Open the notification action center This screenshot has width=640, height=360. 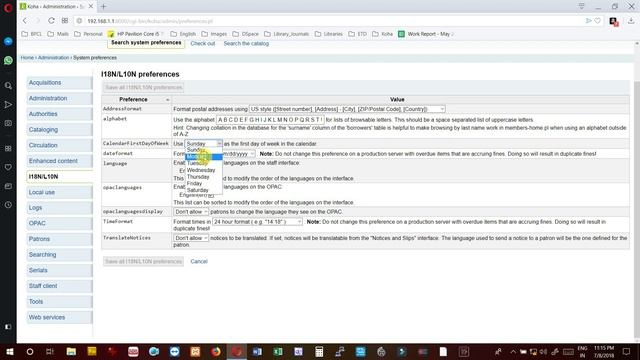[627, 351]
